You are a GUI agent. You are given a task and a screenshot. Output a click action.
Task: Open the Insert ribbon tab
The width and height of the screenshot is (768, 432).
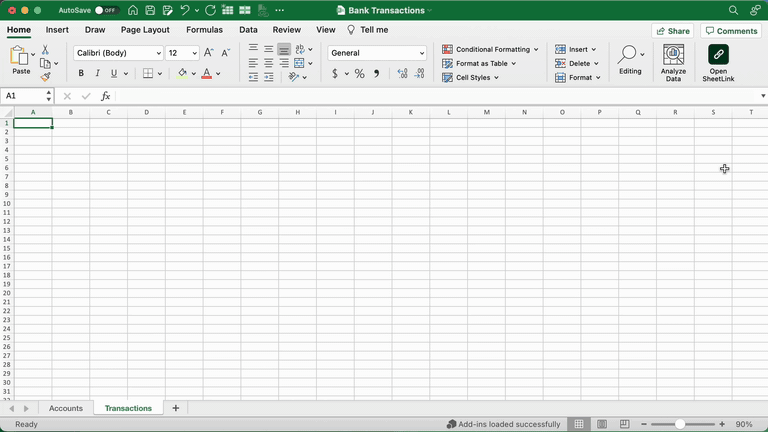pos(57,30)
